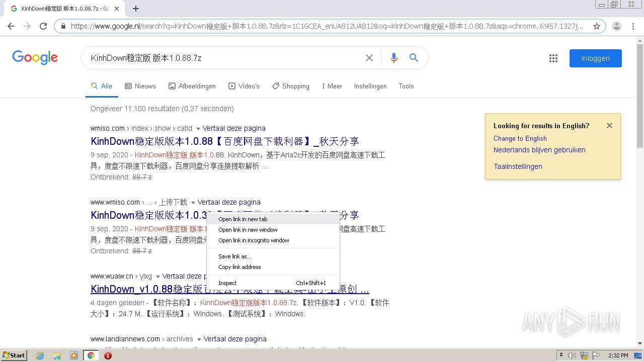This screenshot has height=362, width=644.
Task: Focus the Google search input field
Action: point(224,58)
